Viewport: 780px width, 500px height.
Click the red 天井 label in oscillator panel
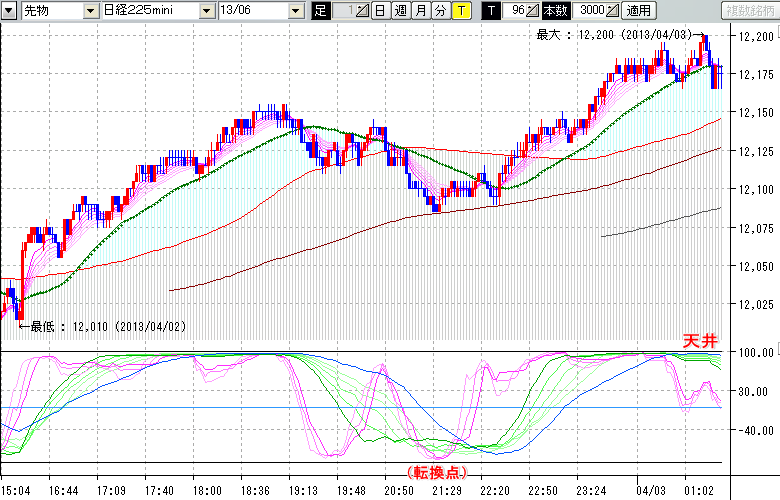coord(700,341)
